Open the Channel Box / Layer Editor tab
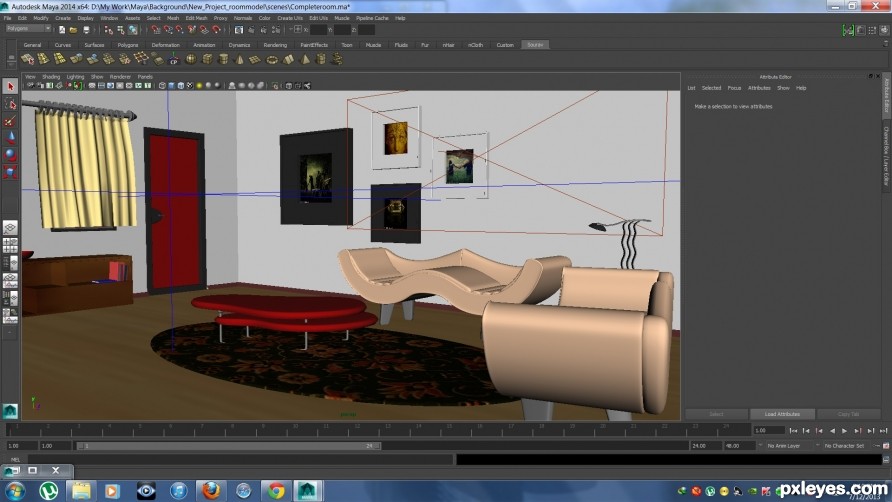Screen dimensions: 892x502 [886, 156]
